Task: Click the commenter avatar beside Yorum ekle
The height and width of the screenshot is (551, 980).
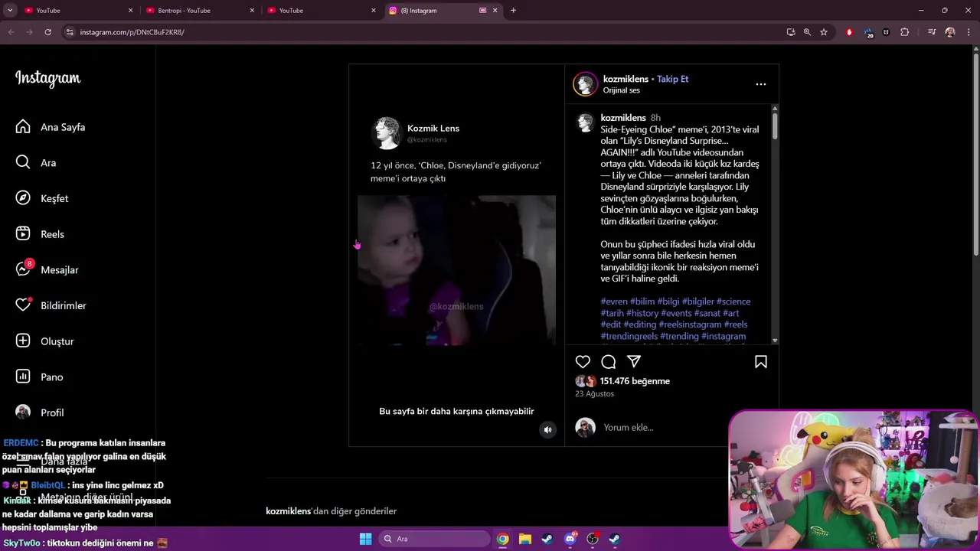Action: tap(585, 428)
